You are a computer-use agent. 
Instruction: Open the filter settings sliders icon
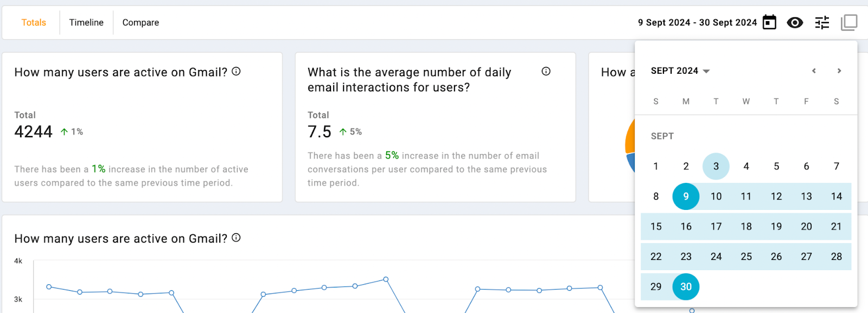click(x=821, y=22)
